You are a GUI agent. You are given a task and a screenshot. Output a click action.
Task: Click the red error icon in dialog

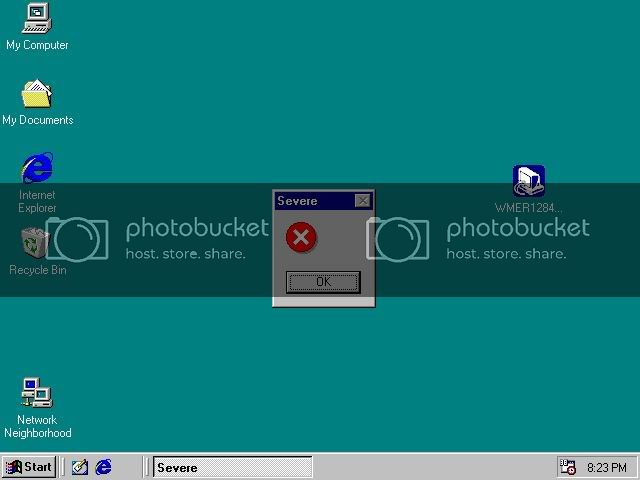(x=301, y=237)
